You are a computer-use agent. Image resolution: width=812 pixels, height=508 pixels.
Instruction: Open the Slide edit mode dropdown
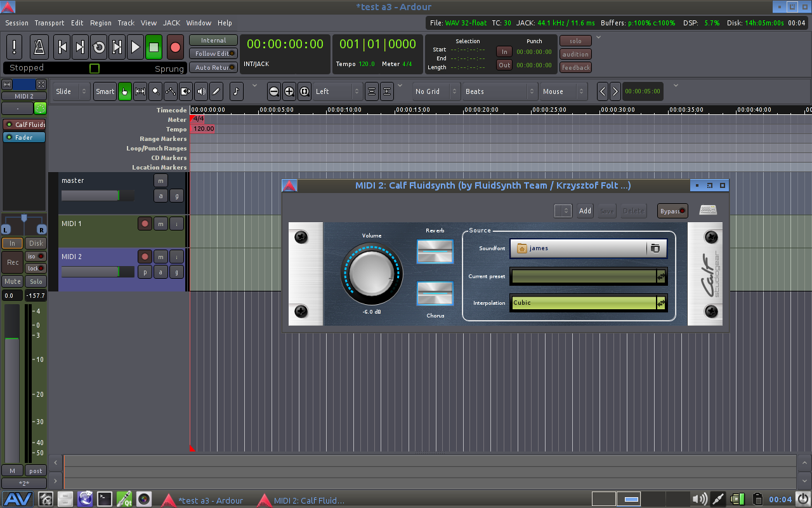tap(71, 91)
